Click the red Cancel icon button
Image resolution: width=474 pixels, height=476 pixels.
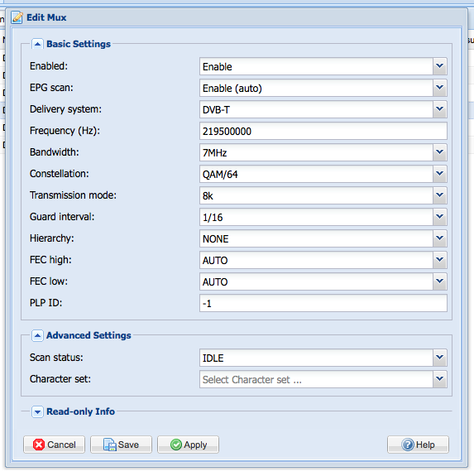click(x=55, y=445)
